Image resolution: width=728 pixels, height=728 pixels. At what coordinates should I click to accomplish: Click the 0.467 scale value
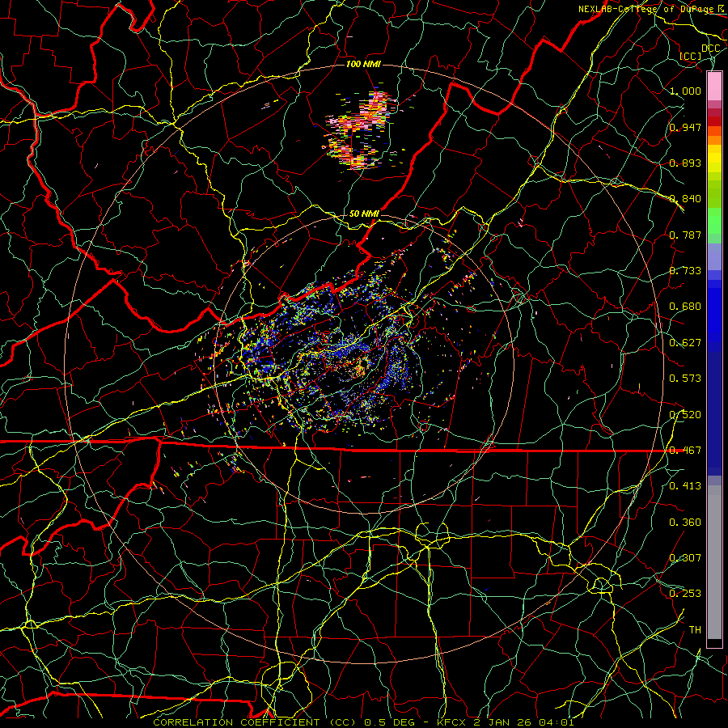click(x=685, y=451)
